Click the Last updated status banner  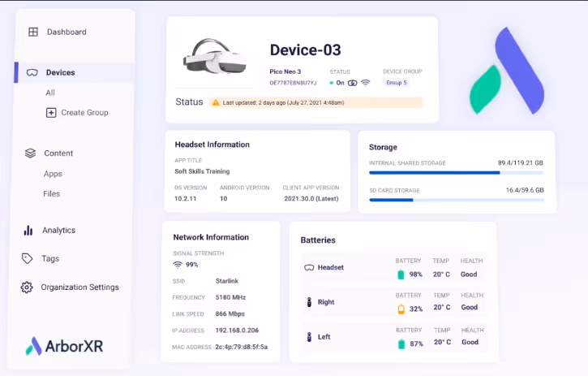coord(315,102)
